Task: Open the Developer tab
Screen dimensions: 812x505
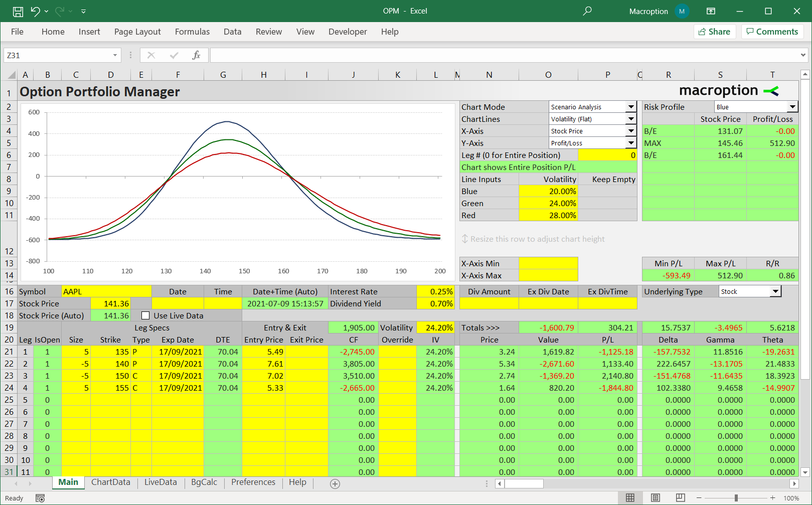Action: tap(348, 32)
